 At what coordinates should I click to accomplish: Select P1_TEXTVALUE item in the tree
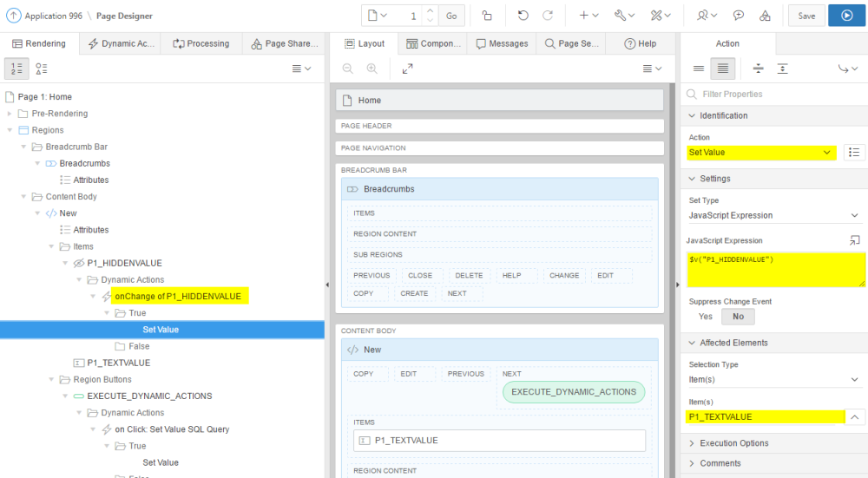[x=118, y=363]
